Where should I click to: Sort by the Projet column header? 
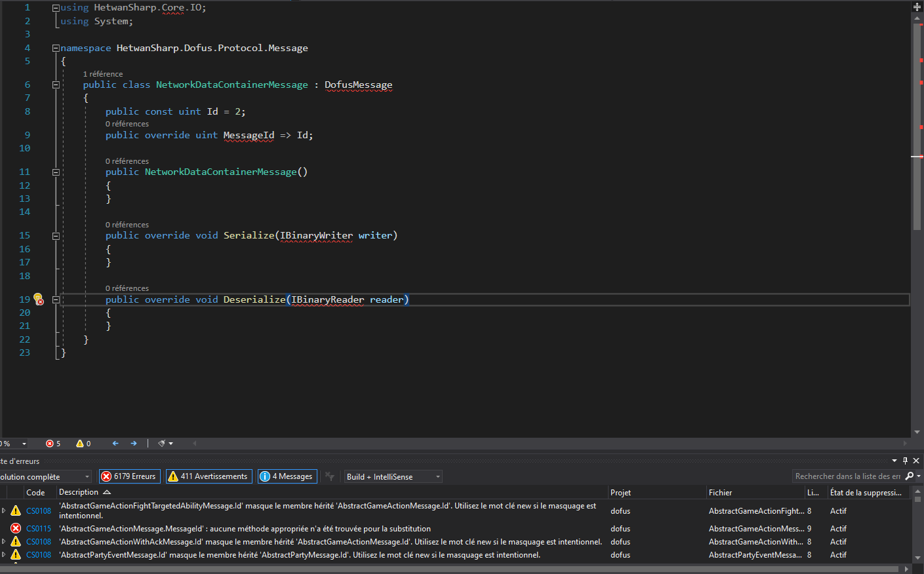(620, 492)
